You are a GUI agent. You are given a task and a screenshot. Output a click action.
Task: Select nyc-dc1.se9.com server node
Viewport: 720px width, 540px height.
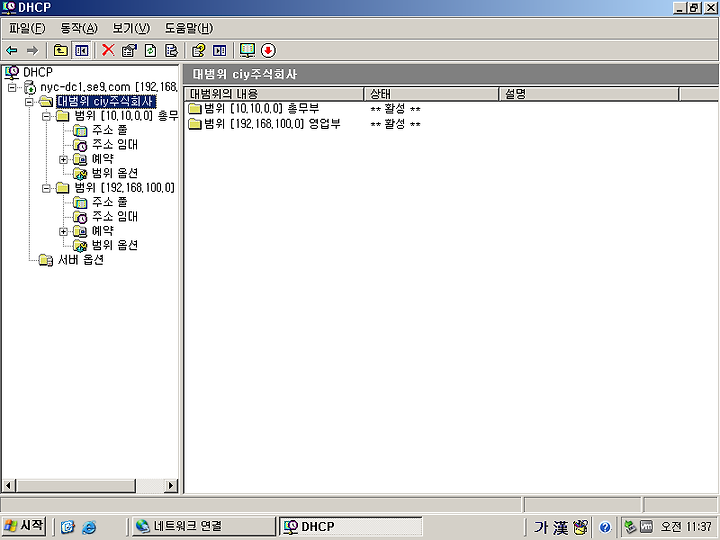(x=108, y=87)
